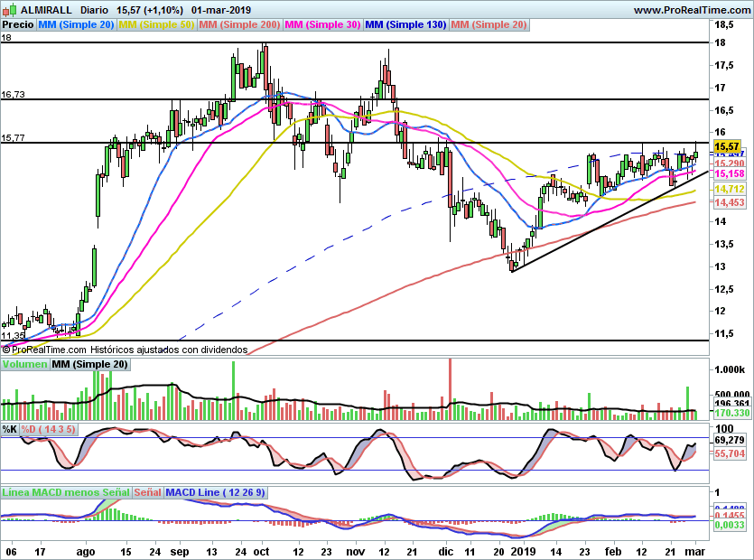Open the MM (Simple 130) label
The height and width of the screenshot is (560, 754).
point(405,24)
